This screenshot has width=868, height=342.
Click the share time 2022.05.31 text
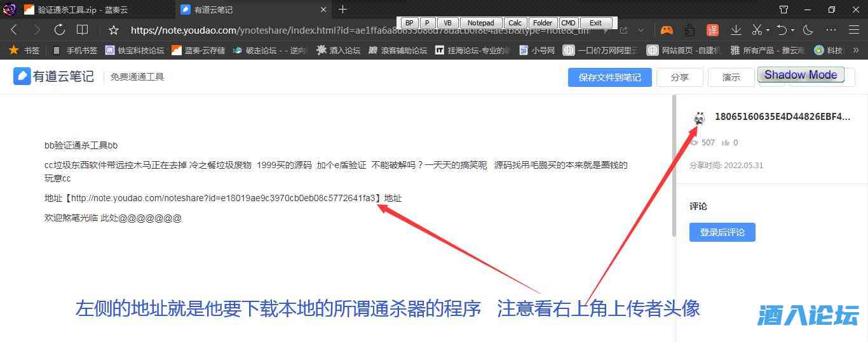pyautogui.click(x=726, y=165)
